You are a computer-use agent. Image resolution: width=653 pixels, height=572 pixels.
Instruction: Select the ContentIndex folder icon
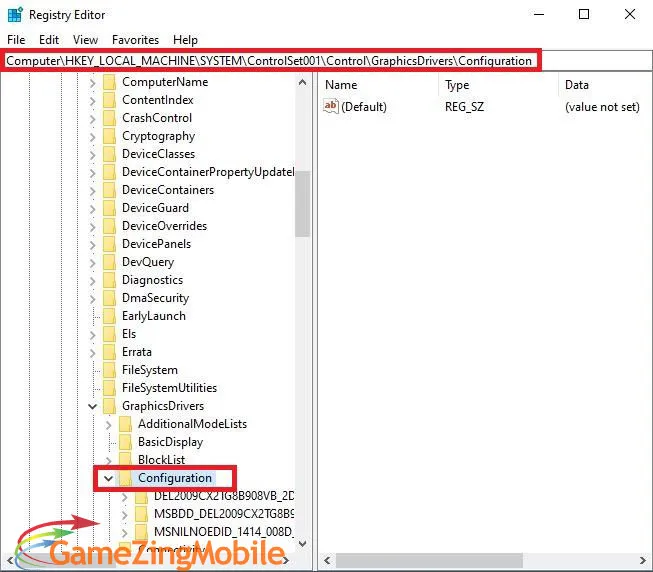[x=109, y=100]
